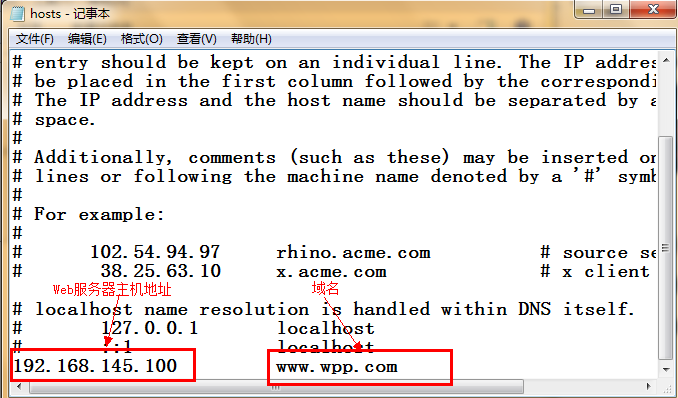
Task: Click '# x client' comment text
Action: click(x=595, y=272)
